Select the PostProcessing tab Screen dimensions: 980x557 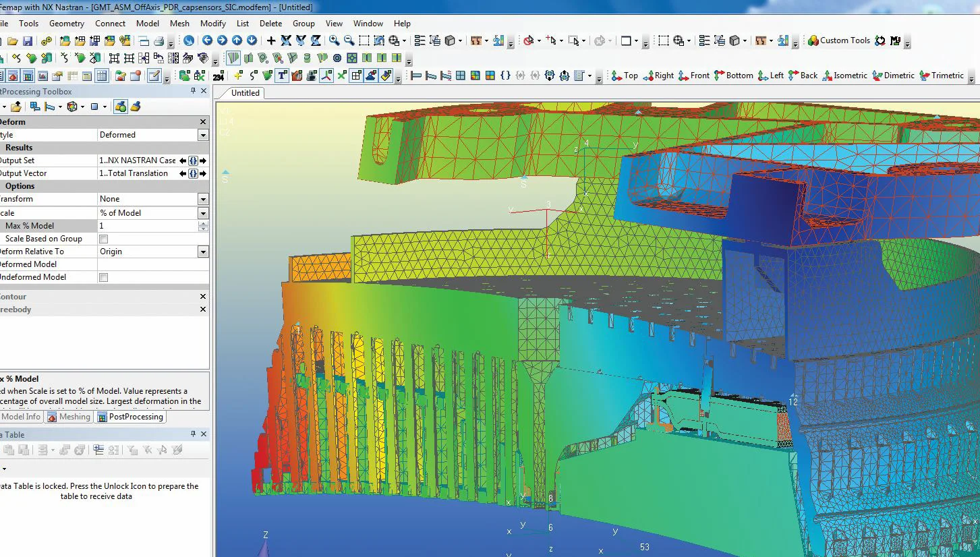tap(131, 417)
